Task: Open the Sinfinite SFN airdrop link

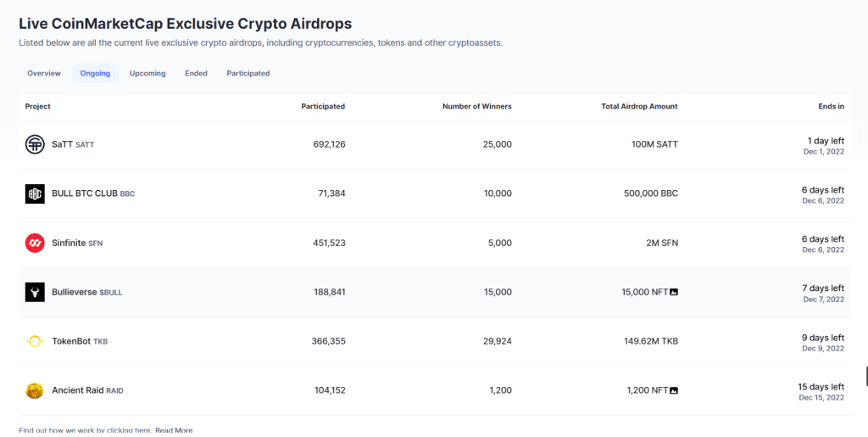Action: (77, 244)
